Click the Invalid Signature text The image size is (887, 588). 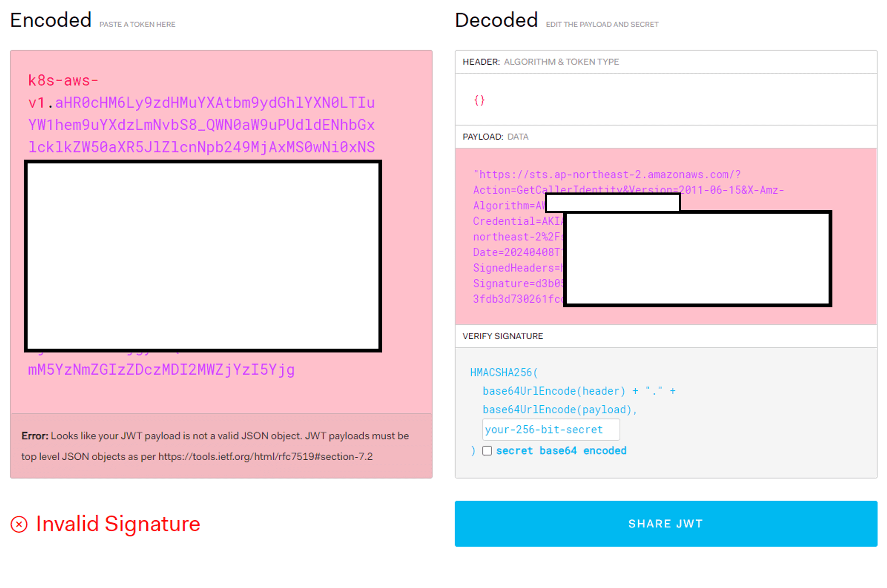118,524
